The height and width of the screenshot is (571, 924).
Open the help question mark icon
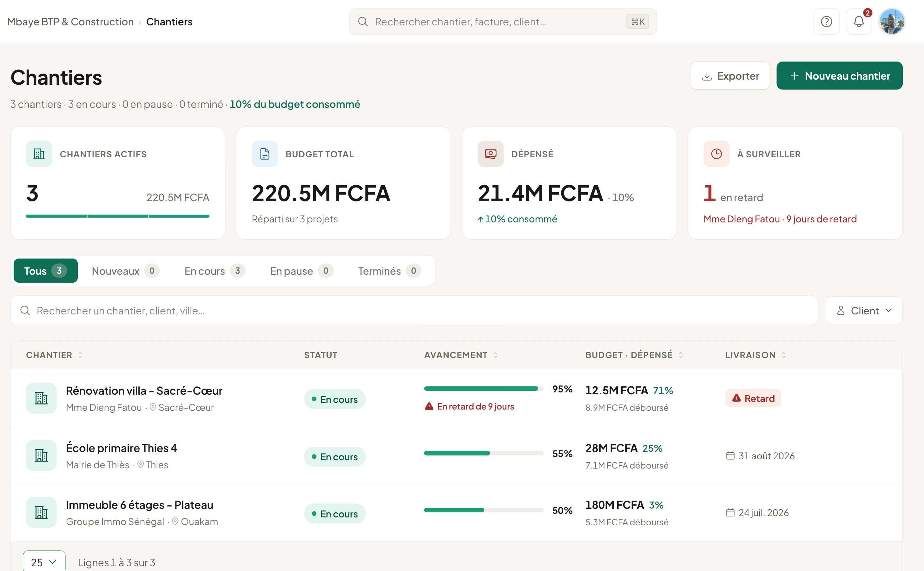coord(826,22)
